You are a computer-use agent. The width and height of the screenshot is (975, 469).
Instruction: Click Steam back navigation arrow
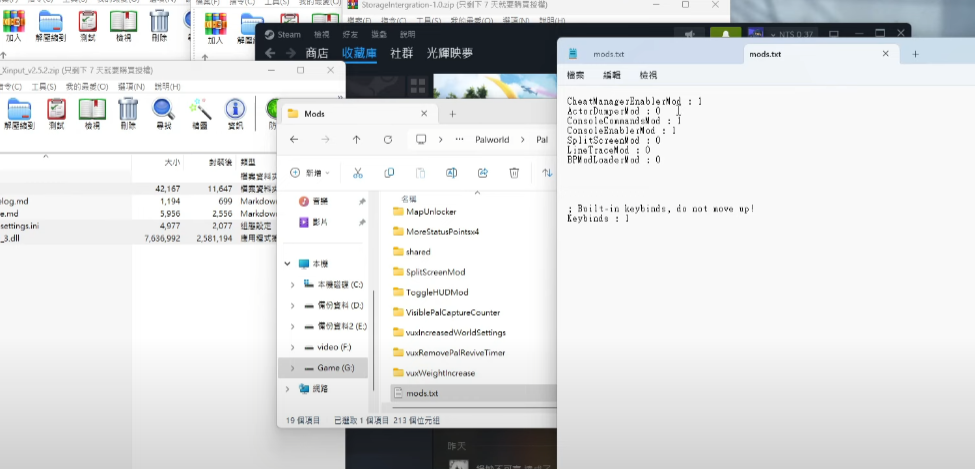269,53
